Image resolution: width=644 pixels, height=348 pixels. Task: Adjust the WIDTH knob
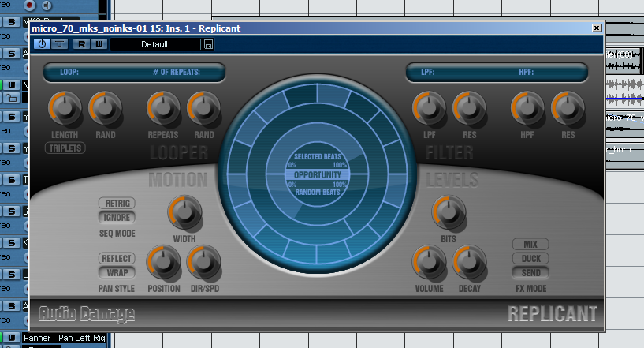click(184, 212)
